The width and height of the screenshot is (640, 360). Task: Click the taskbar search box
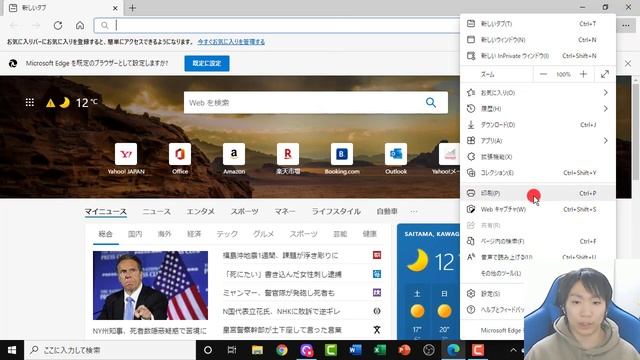110,350
